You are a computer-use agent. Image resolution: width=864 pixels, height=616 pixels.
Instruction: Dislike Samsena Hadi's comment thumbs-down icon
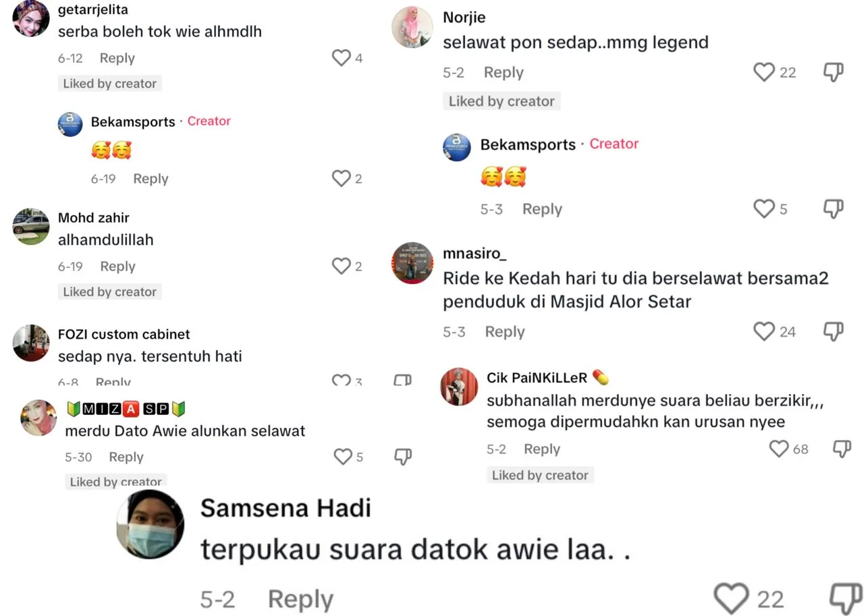point(844,598)
